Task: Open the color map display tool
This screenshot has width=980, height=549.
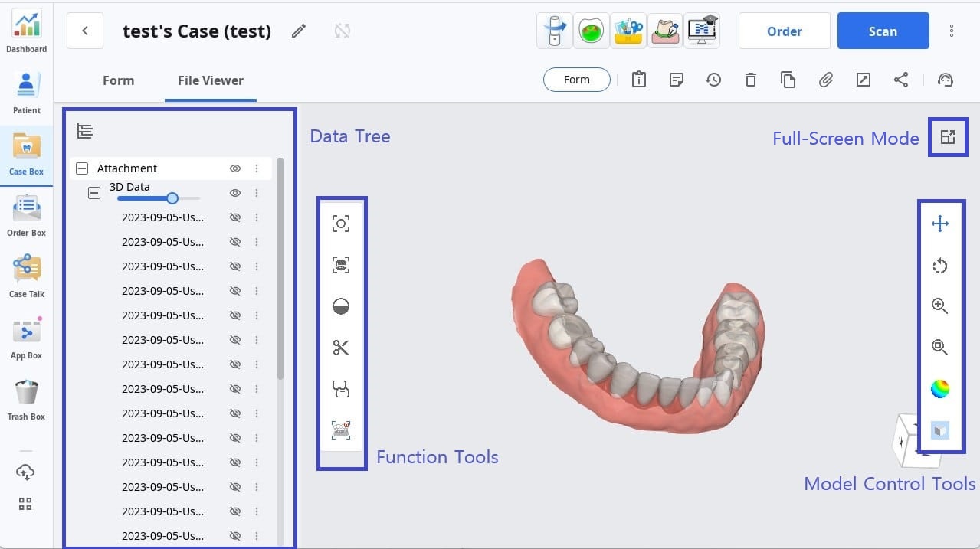Action: [x=939, y=389]
